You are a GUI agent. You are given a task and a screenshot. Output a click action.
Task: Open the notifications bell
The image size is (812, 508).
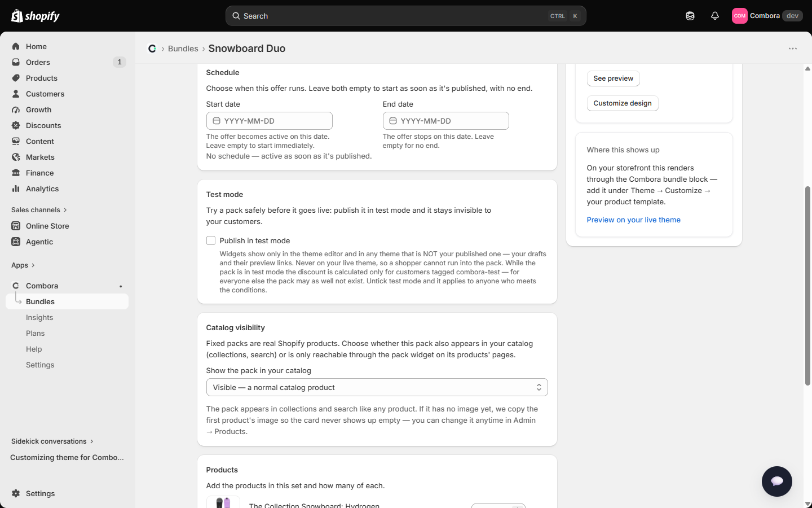(715, 16)
